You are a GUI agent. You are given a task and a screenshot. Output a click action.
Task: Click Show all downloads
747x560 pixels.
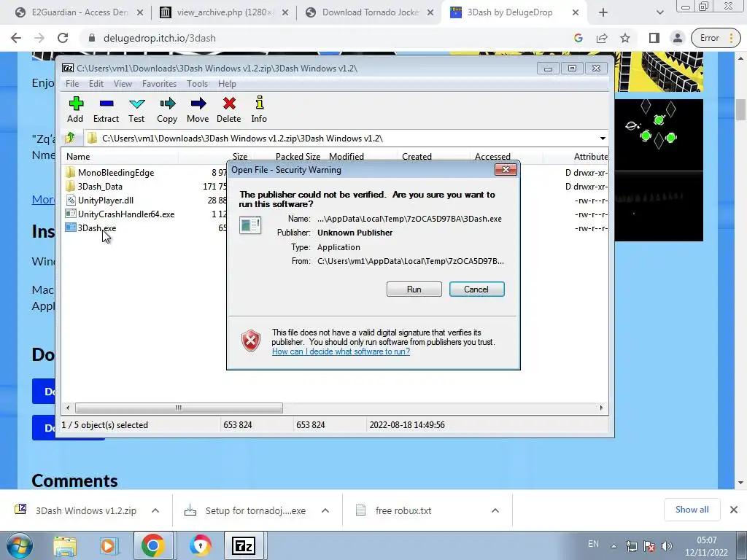tap(692, 510)
